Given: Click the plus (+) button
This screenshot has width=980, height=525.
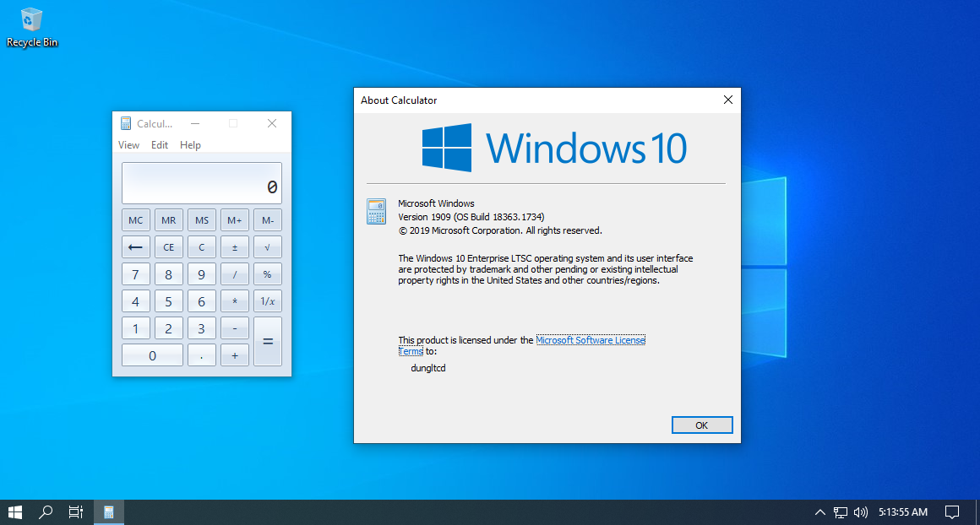Looking at the screenshot, I should 234,355.
